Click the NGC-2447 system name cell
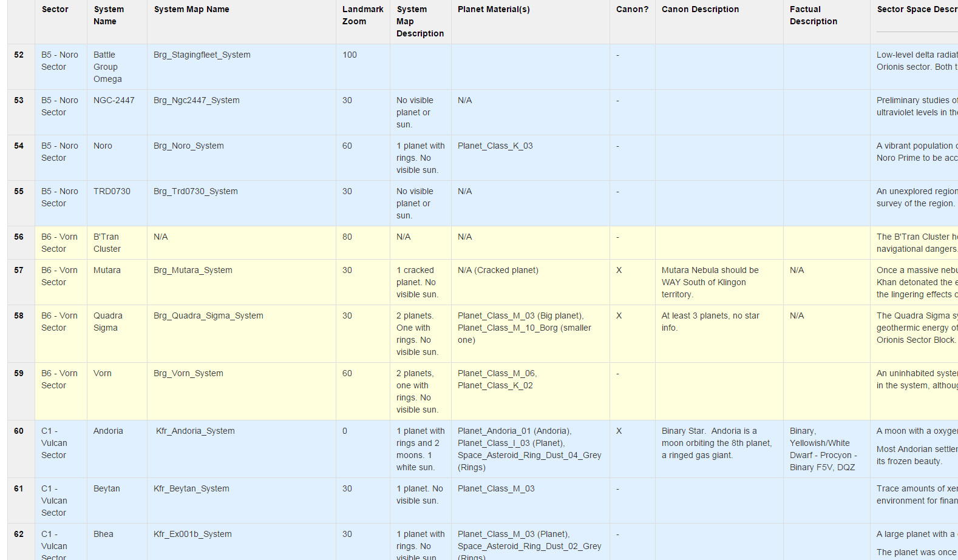This screenshot has height=560, width=958. coord(117,112)
